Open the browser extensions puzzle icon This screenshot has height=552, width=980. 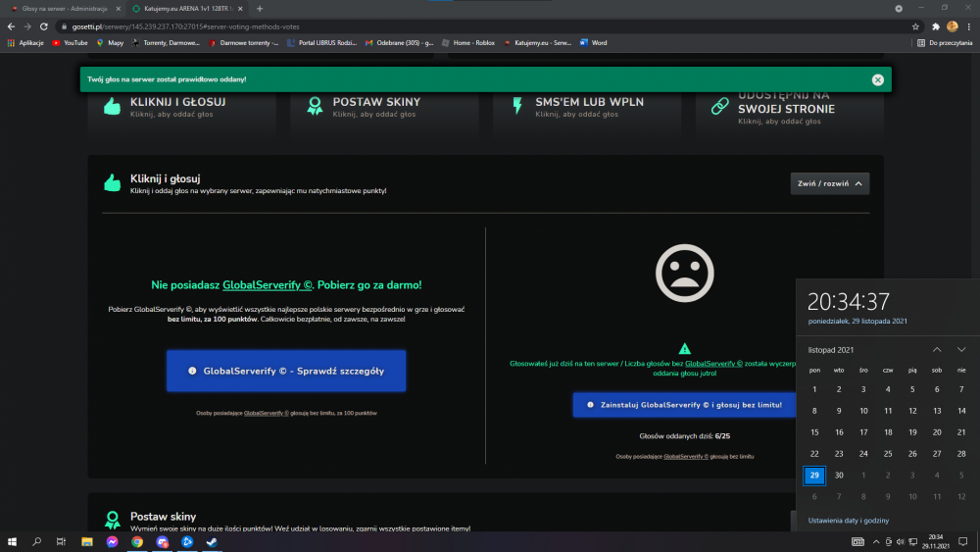tap(936, 26)
